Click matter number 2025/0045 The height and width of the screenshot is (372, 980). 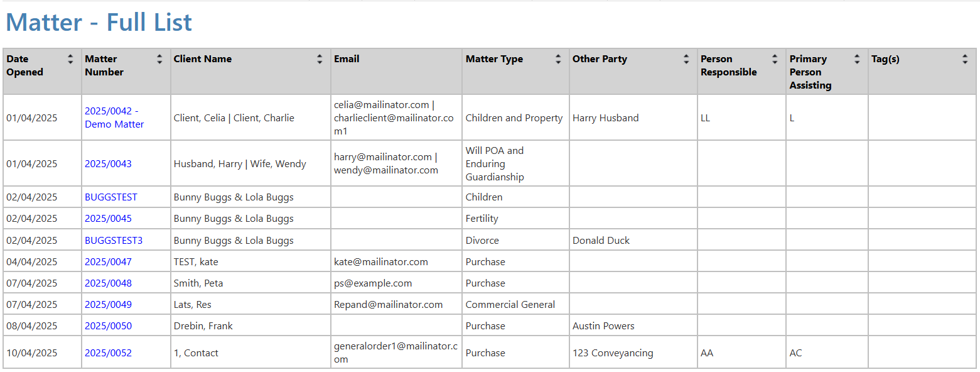pos(108,219)
